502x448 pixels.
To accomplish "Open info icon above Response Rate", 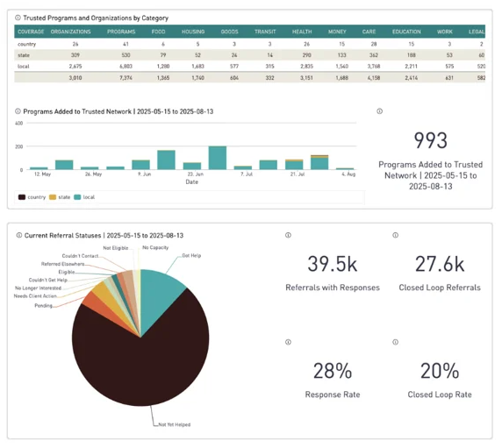I will click(288, 342).
